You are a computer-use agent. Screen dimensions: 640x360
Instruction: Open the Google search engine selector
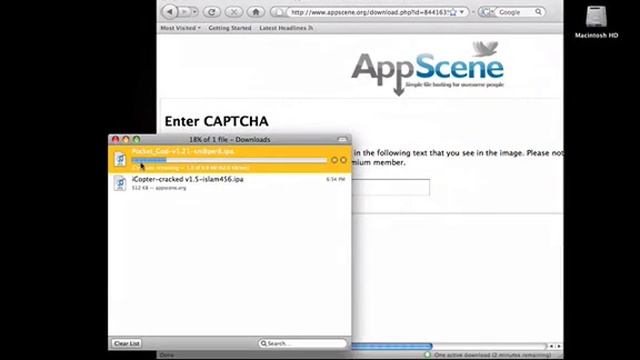tap(487, 12)
